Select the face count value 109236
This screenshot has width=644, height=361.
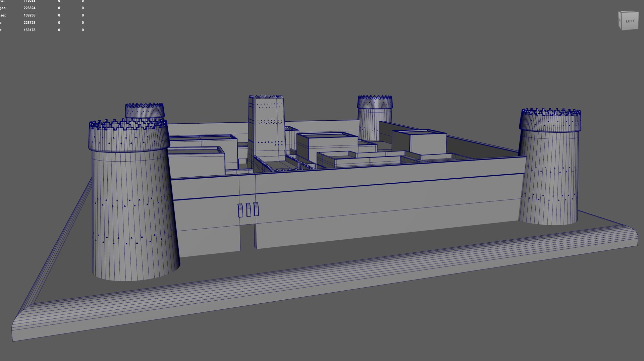coord(30,15)
